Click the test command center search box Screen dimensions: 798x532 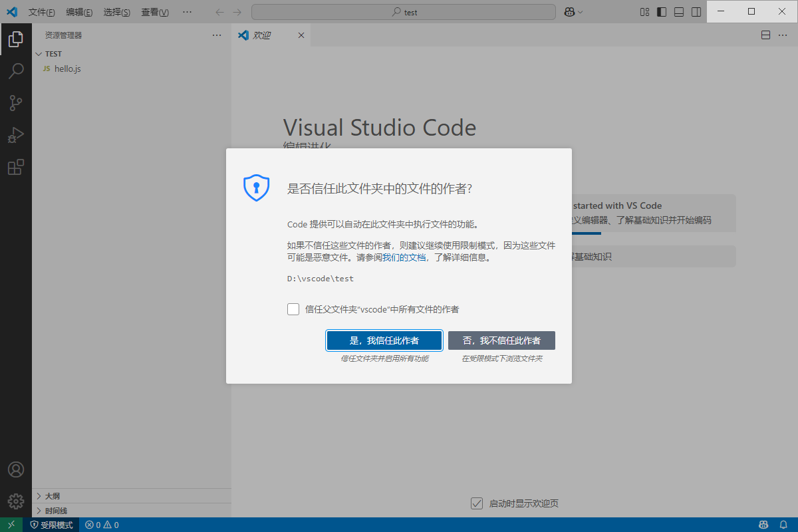coord(404,12)
